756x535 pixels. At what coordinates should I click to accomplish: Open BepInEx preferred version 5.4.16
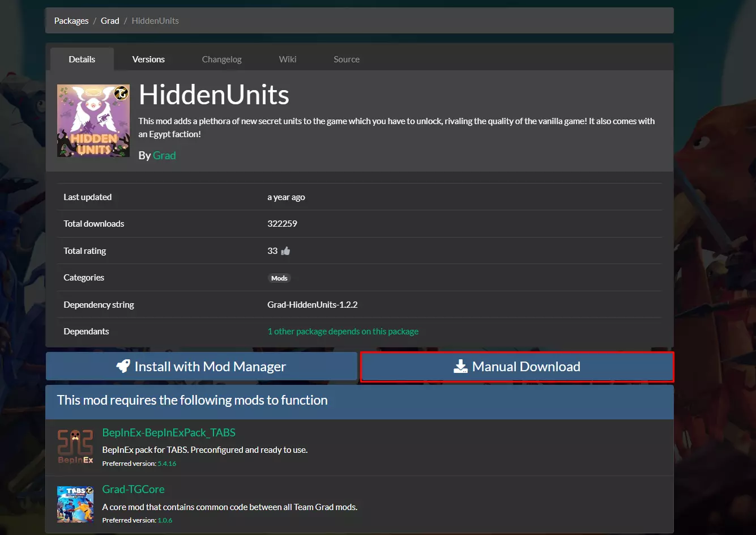click(167, 464)
